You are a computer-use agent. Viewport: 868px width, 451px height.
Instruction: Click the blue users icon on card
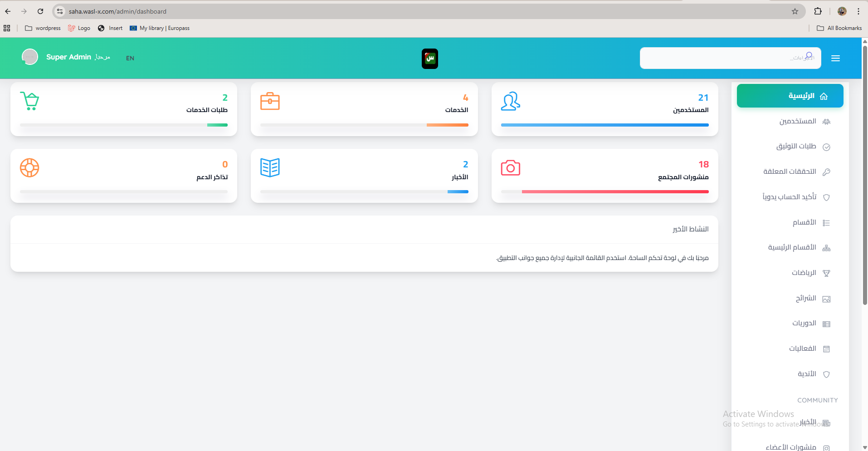coord(510,101)
